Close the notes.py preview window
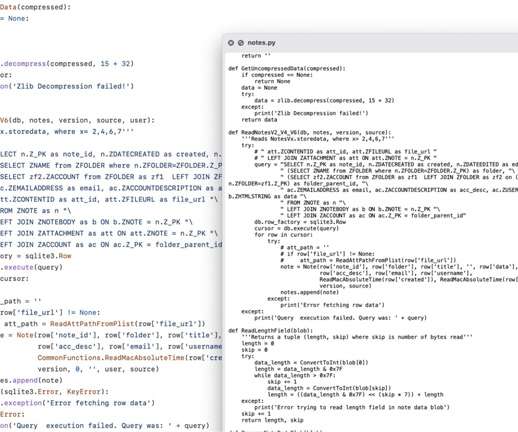 231,43
